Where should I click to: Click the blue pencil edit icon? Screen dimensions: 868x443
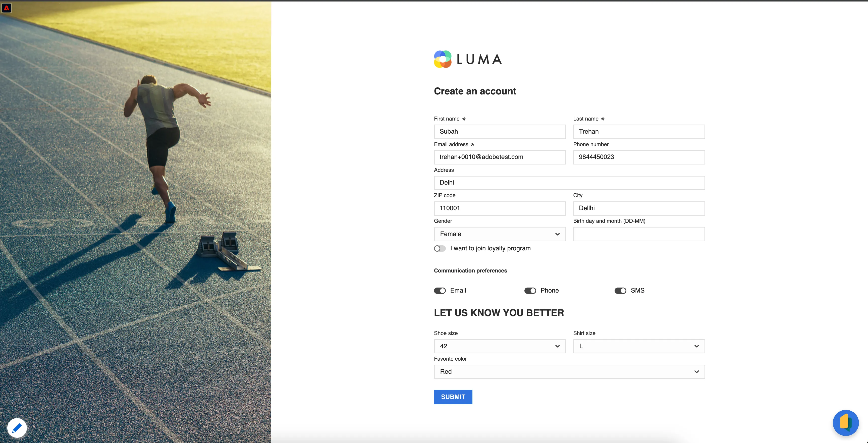tap(17, 428)
